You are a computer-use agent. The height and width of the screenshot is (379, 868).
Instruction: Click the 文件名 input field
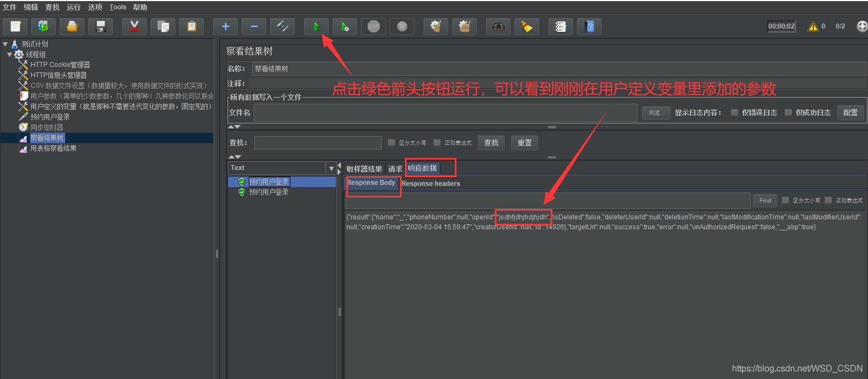point(446,112)
